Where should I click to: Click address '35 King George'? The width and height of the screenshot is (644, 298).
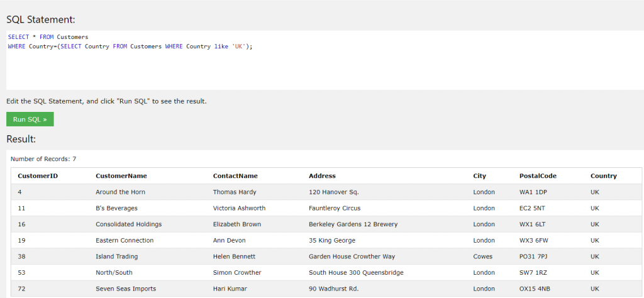click(x=332, y=240)
